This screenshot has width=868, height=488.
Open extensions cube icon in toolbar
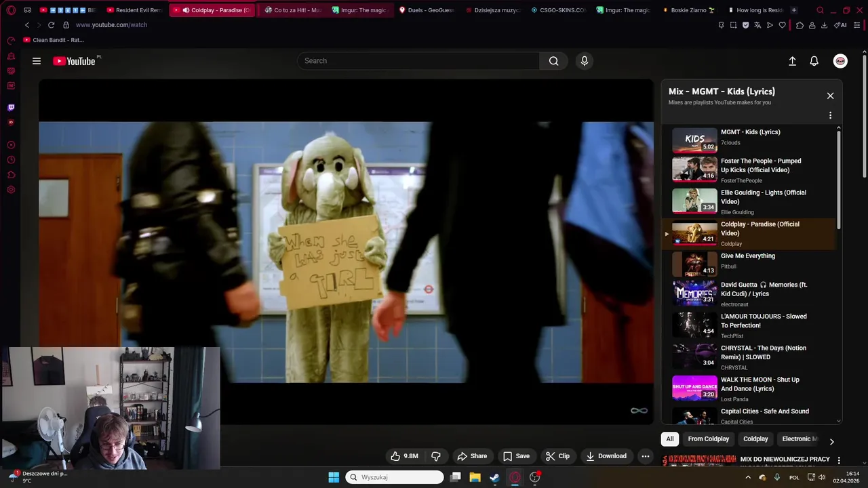pyautogui.click(x=800, y=25)
